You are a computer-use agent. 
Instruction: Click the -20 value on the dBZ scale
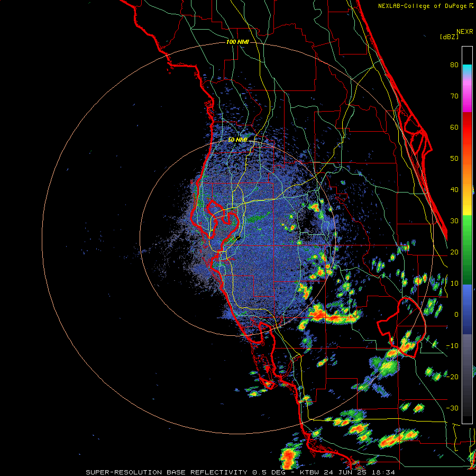tap(452, 377)
